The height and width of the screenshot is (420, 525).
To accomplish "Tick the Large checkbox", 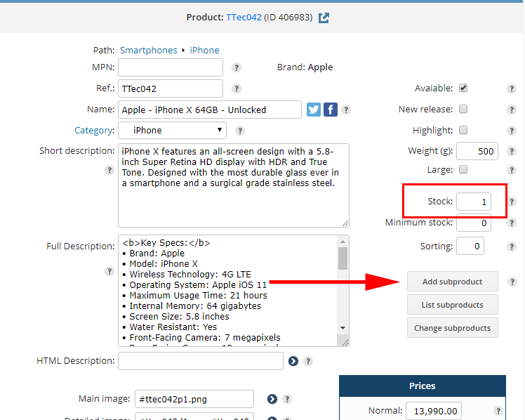I will (x=463, y=169).
